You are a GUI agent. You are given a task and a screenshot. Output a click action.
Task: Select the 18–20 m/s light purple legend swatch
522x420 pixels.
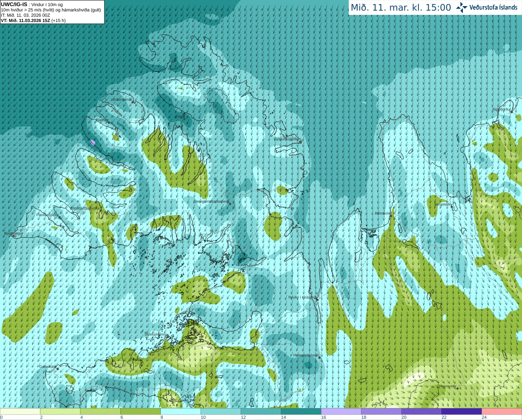click(381, 411)
